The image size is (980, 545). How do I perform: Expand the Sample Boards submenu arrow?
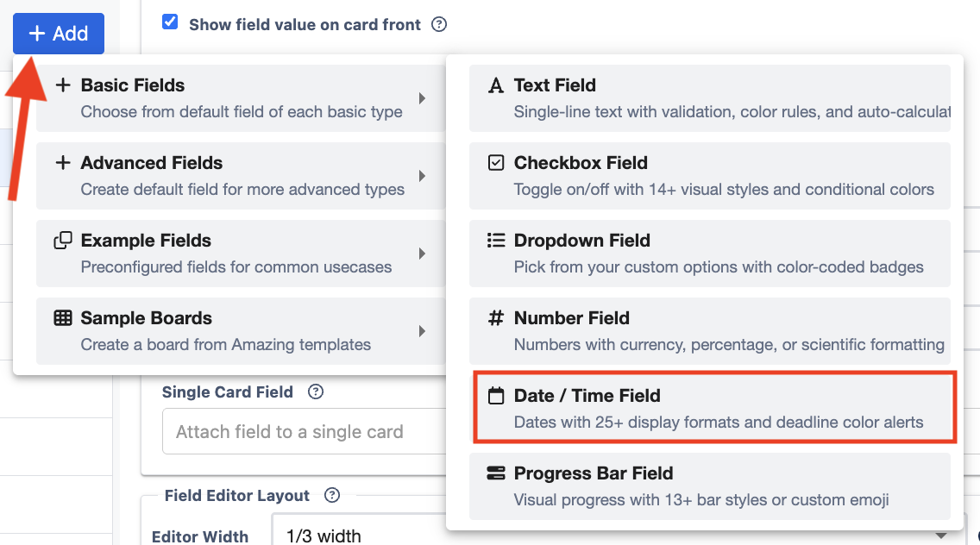(422, 331)
